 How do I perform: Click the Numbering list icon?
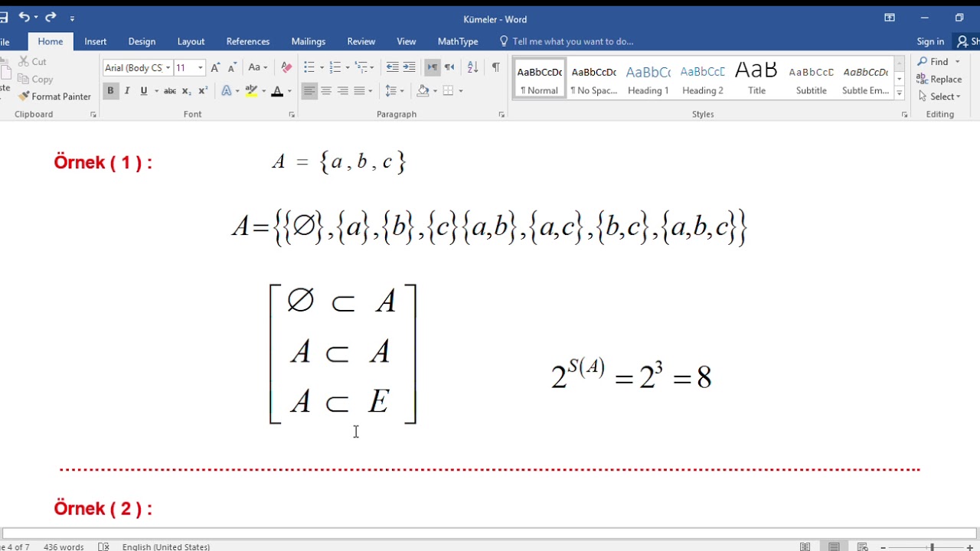click(x=335, y=67)
